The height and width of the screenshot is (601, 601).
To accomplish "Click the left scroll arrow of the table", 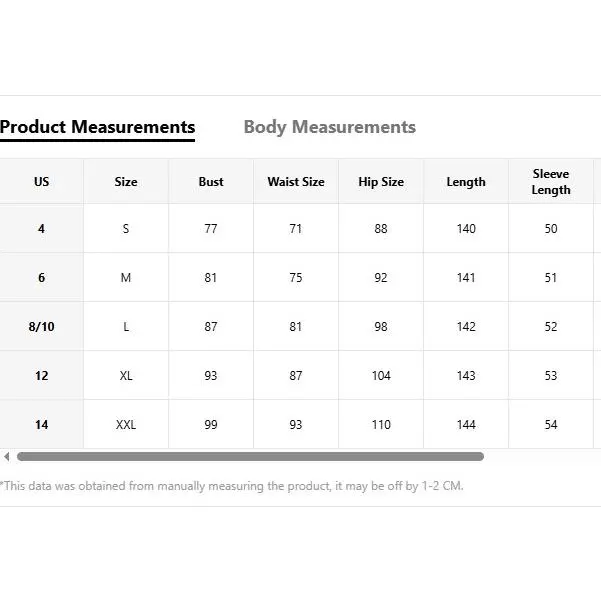I will click(x=7, y=457).
